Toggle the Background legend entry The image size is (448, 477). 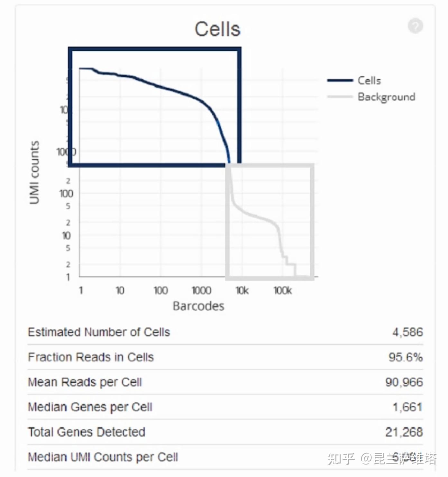coord(386,97)
